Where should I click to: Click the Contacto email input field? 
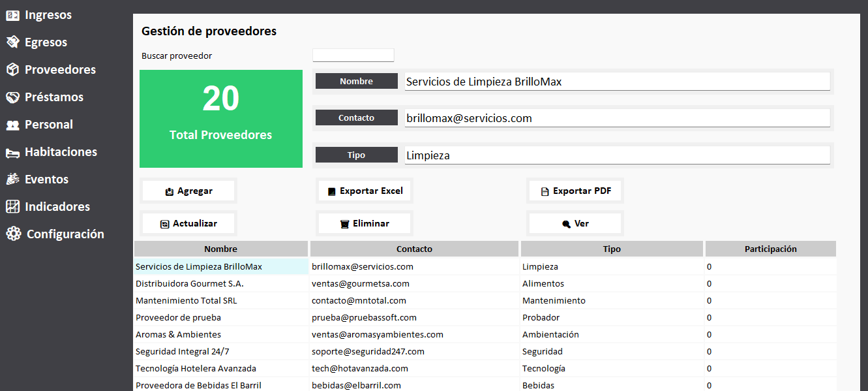click(617, 118)
